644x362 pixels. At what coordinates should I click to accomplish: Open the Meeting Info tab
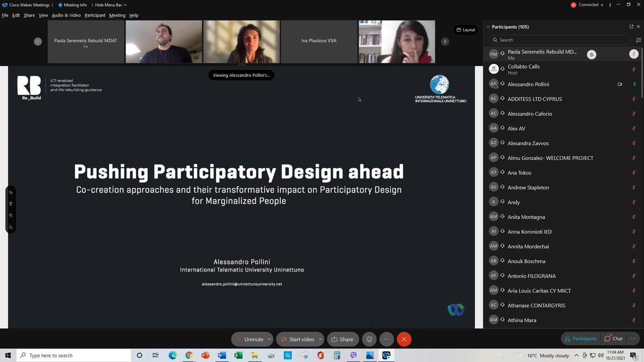(x=72, y=5)
